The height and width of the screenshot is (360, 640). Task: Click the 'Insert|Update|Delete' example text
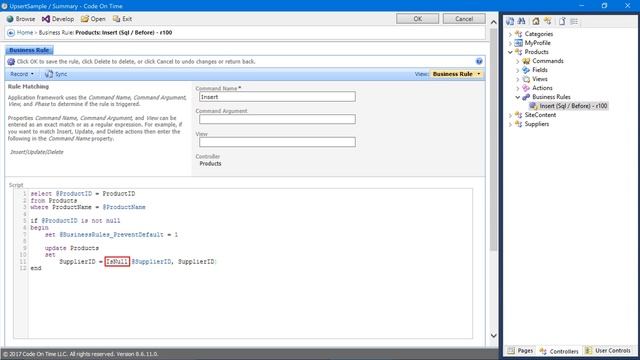pyautogui.click(x=37, y=152)
